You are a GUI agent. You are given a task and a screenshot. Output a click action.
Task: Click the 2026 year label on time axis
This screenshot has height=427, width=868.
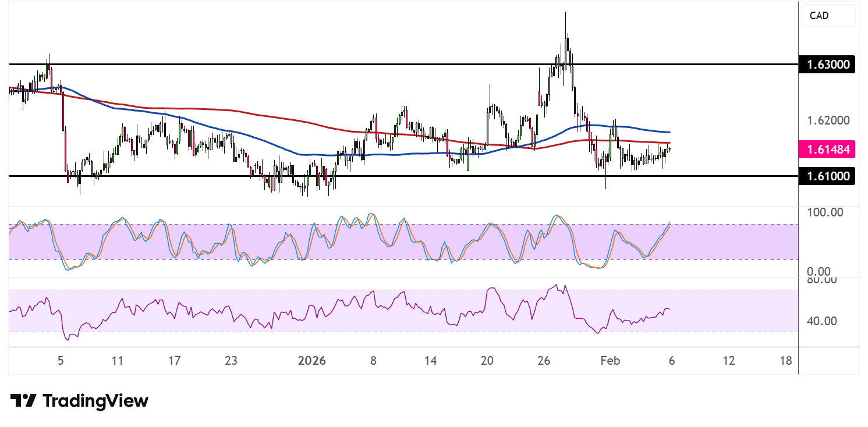(311, 361)
